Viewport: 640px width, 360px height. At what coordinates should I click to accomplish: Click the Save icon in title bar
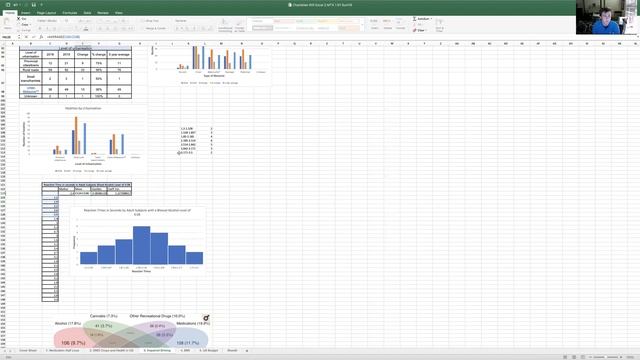34,5
